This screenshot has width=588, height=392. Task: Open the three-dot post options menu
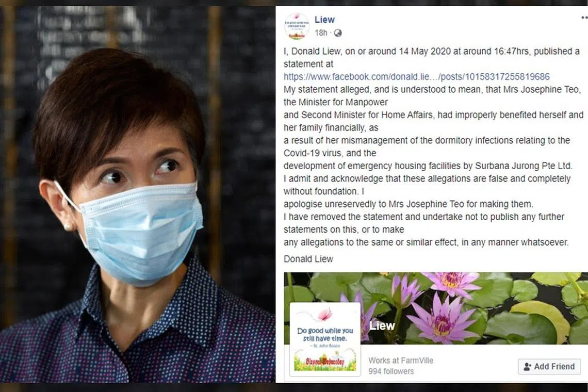point(584,18)
